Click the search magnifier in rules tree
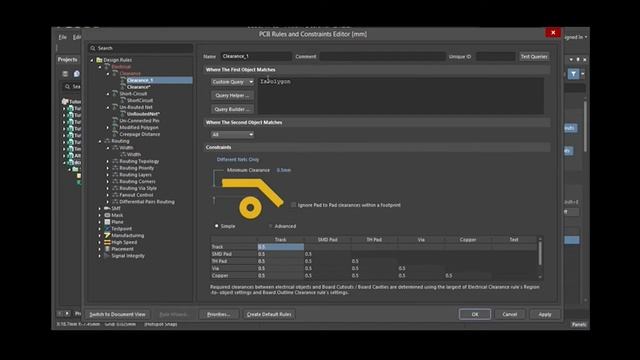The image size is (640, 360). [x=93, y=48]
